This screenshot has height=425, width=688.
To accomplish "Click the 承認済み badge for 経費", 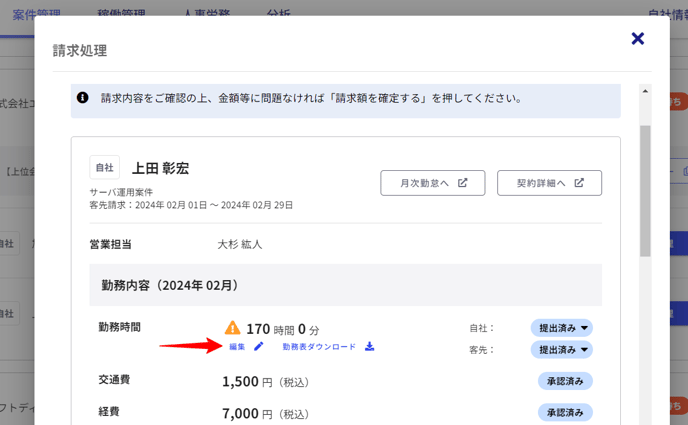I will (x=565, y=413).
